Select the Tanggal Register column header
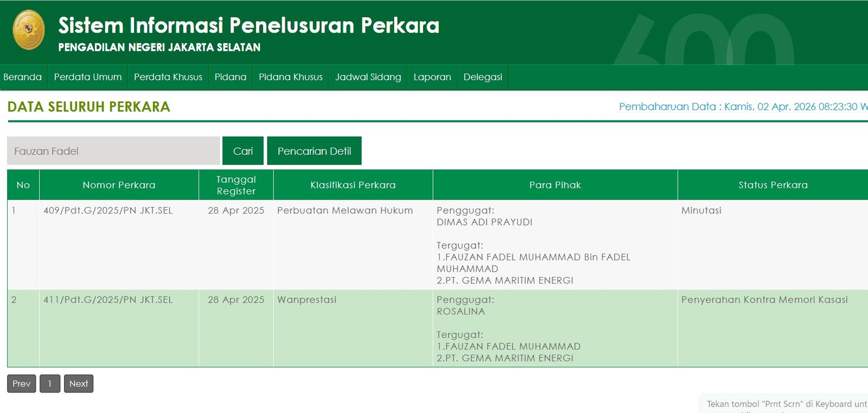Image resolution: width=868 pixels, height=413 pixels. [x=236, y=185]
